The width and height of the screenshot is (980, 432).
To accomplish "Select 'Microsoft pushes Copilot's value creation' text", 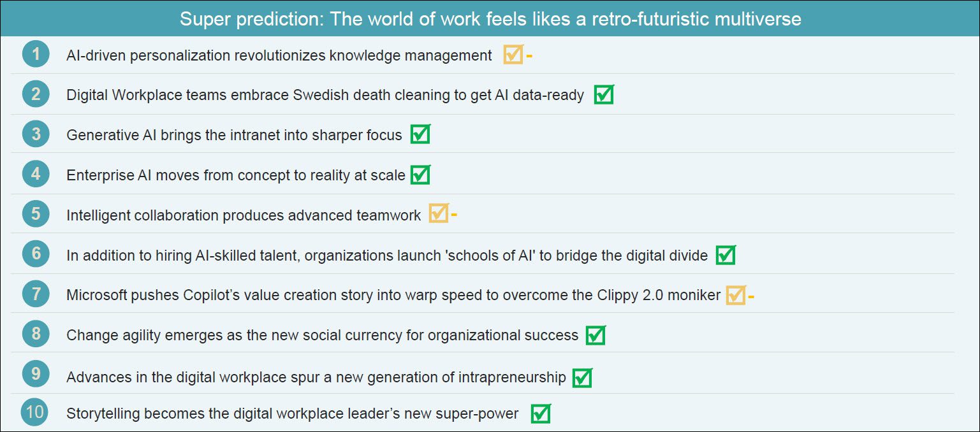I will (x=393, y=295).
